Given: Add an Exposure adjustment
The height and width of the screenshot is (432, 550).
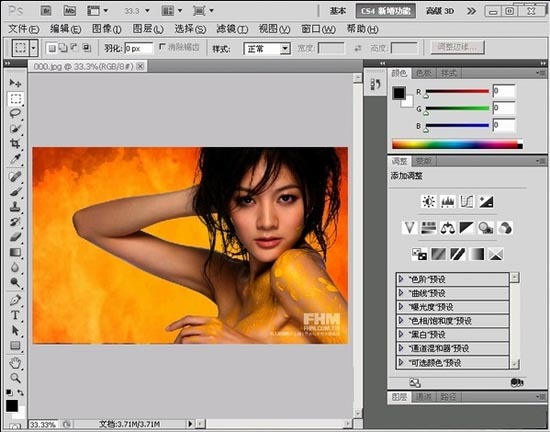Looking at the screenshot, I should pos(486,202).
